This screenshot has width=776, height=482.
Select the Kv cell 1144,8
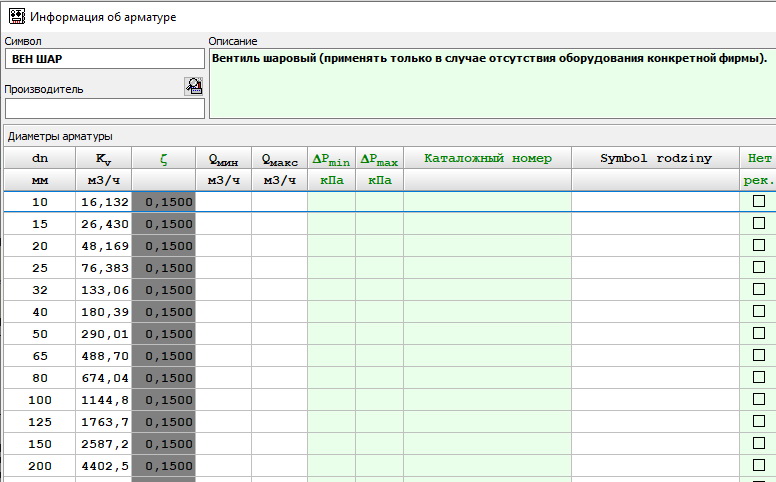point(103,400)
